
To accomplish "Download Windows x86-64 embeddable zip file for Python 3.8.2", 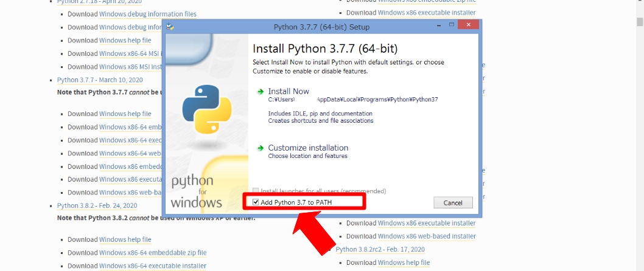I will [x=153, y=253].
